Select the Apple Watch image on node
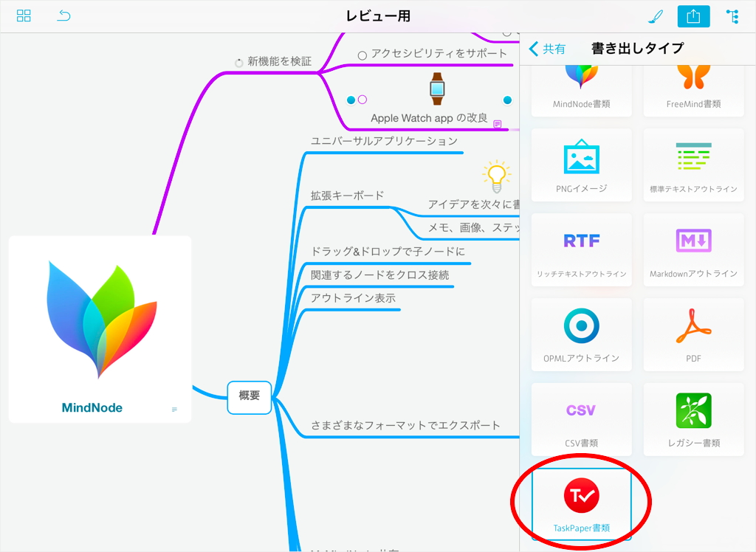The width and height of the screenshot is (756, 552). pyautogui.click(x=437, y=89)
